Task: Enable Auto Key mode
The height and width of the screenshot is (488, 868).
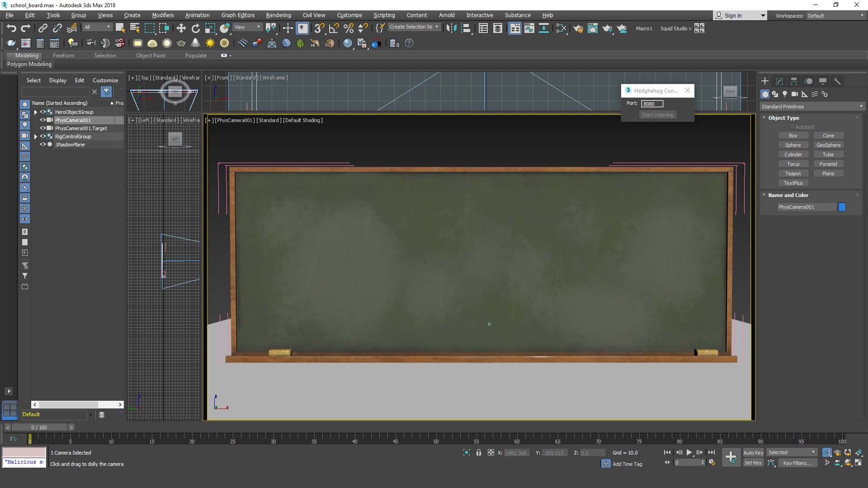Action: [753, 452]
